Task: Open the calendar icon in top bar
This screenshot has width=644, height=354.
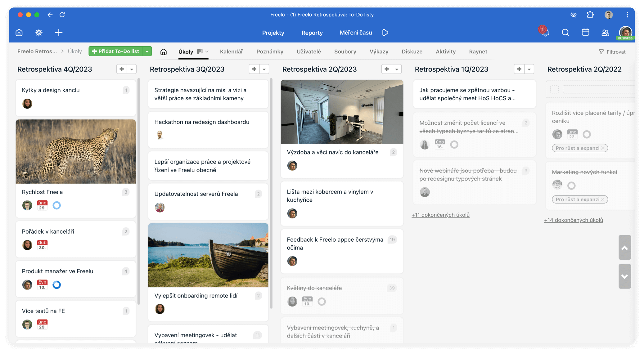Action: click(x=585, y=32)
